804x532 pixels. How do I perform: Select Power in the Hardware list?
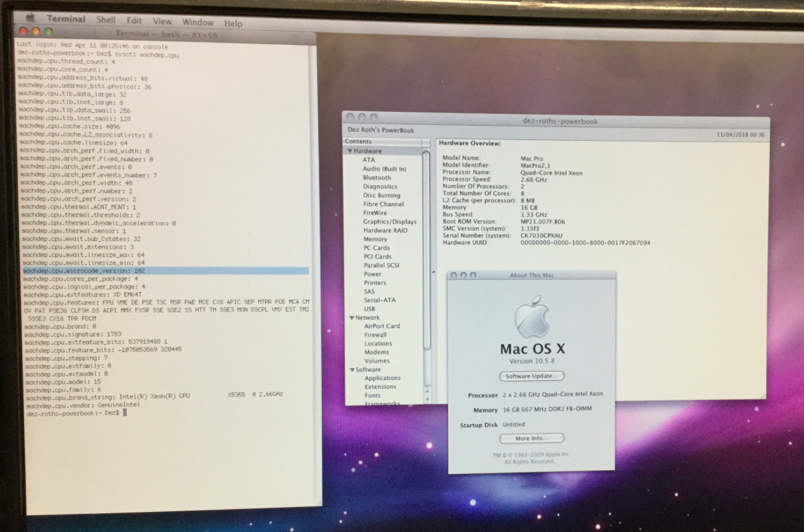click(x=373, y=275)
